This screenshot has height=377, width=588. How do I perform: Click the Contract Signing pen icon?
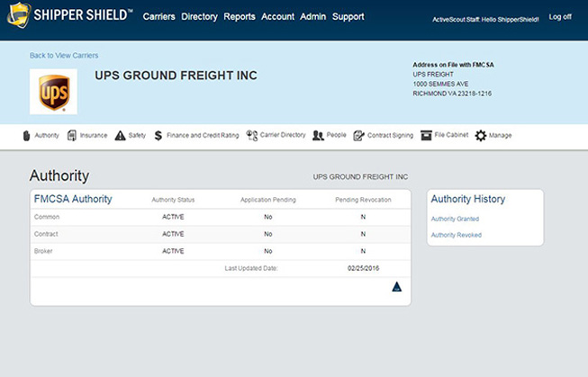click(x=359, y=136)
